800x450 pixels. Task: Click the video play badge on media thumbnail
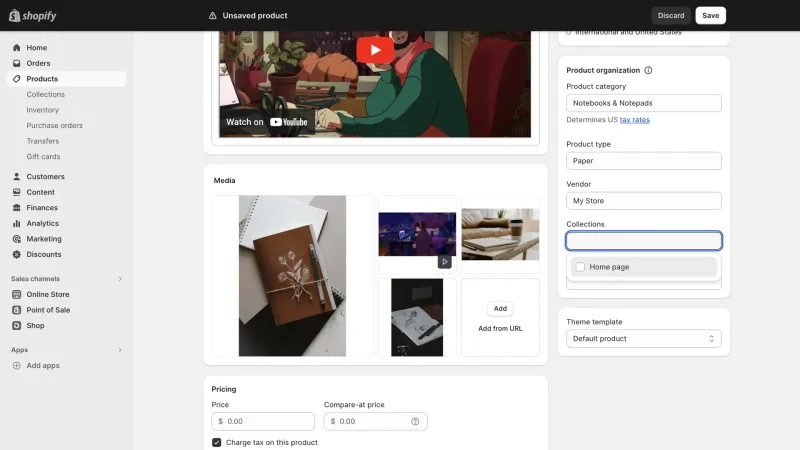coord(444,262)
